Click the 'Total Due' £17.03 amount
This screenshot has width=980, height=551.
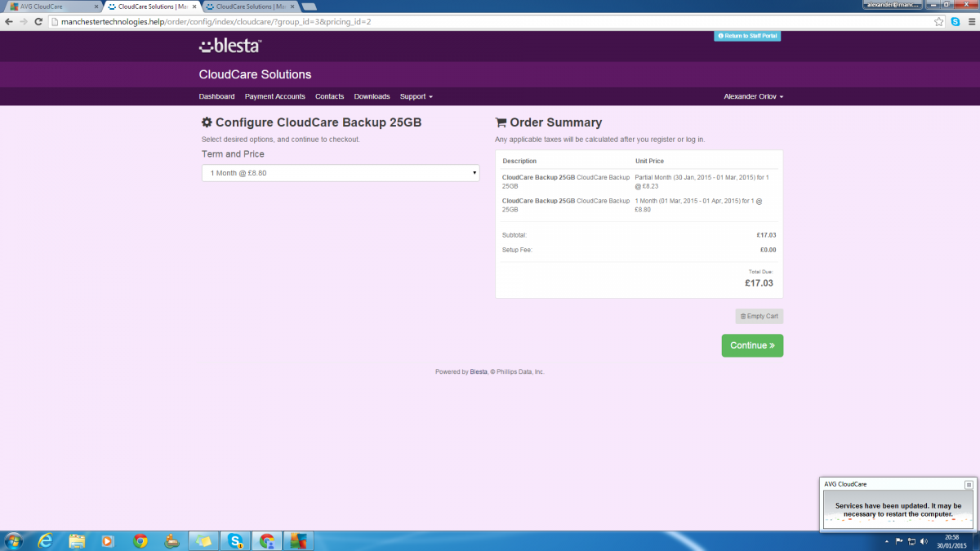coord(759,283)
